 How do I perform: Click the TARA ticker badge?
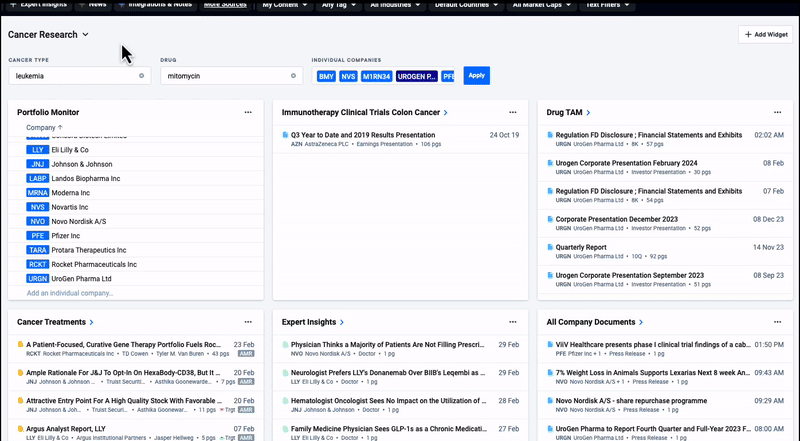pyautogui.click(x=37, y=250)
